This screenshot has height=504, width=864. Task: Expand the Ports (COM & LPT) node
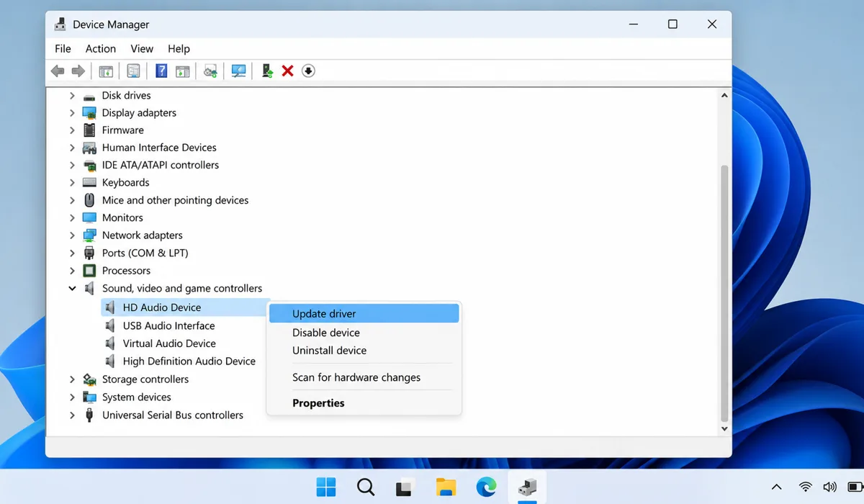[x=72, y=253]
